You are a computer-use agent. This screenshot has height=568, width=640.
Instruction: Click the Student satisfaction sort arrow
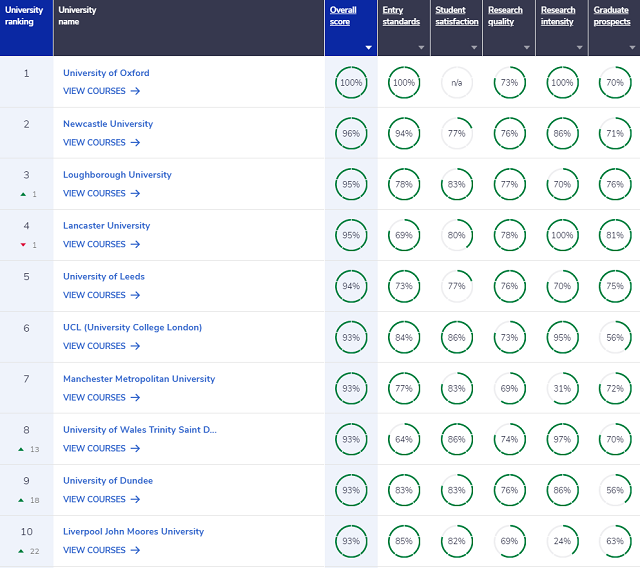[474, 48]
